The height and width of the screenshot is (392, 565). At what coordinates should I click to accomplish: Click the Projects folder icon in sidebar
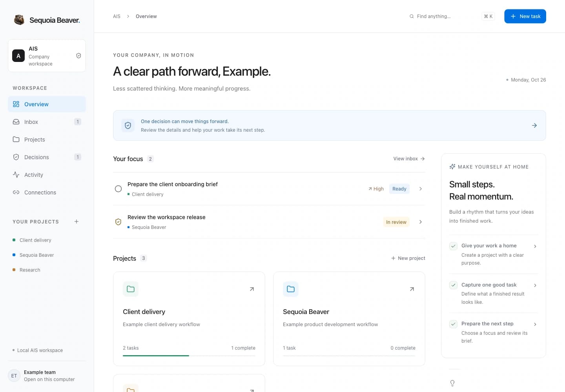16,140
